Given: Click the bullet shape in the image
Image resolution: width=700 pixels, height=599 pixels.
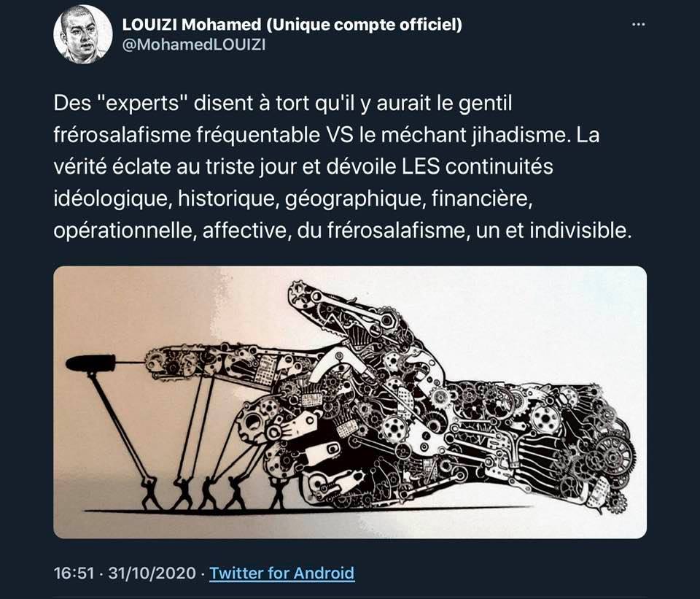Looking at the screenshot, I should 90,363.
